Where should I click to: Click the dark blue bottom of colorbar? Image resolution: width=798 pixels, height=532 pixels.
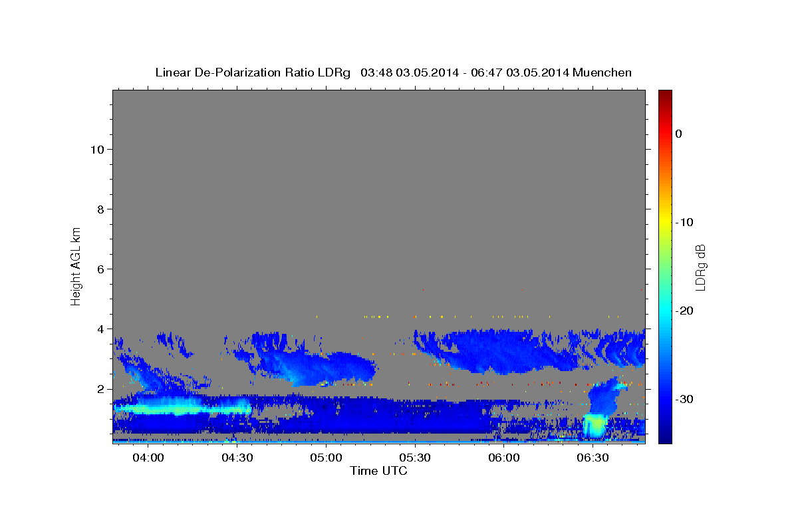665,438
